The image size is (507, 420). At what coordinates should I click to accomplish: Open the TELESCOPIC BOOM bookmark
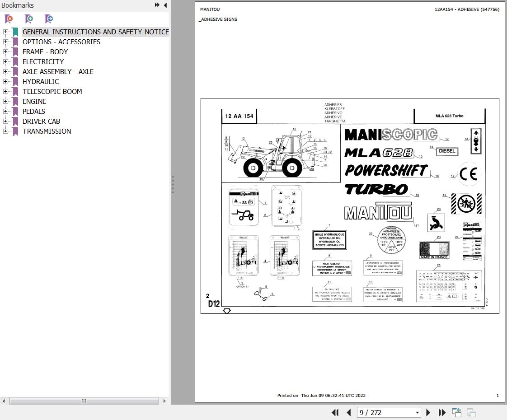52,91
